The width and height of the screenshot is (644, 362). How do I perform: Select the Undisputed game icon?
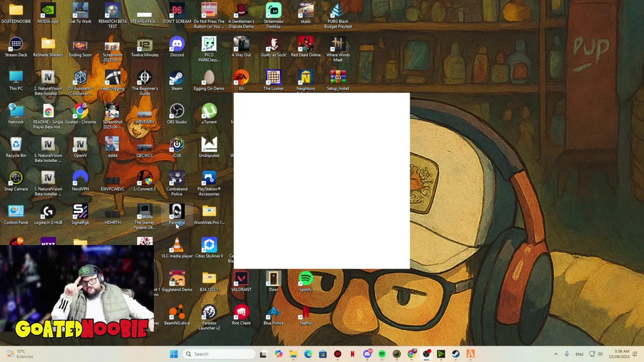209,148
